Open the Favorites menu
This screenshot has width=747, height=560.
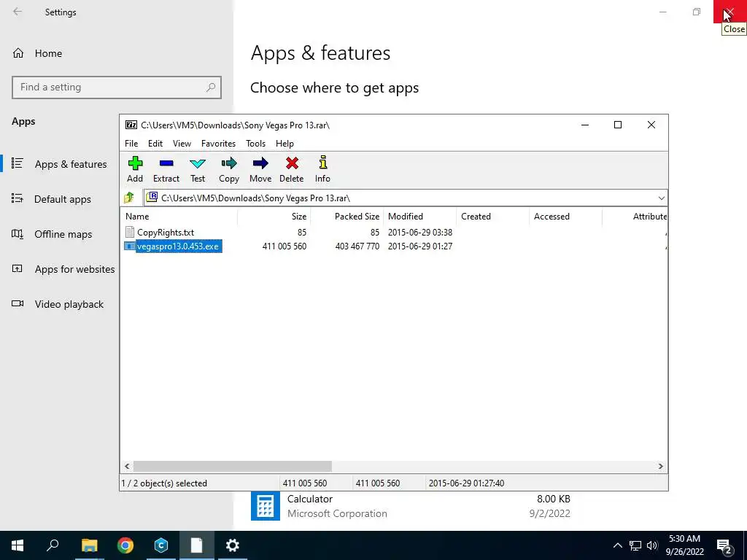click(218, 144)
